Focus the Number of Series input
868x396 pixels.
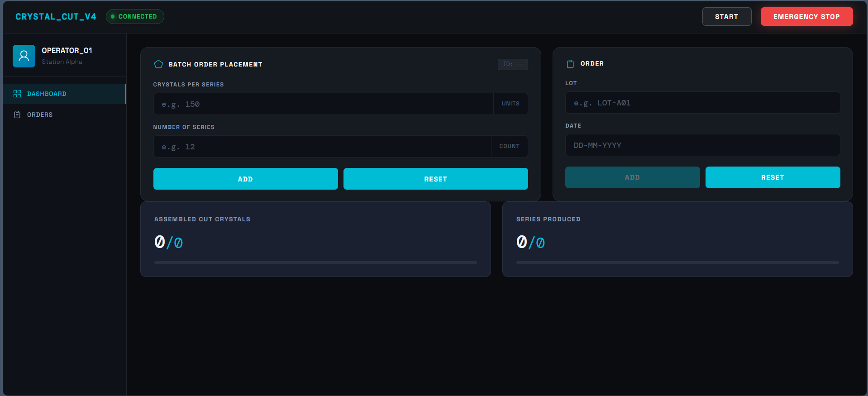pyautogui.click(x=322, y=147)
